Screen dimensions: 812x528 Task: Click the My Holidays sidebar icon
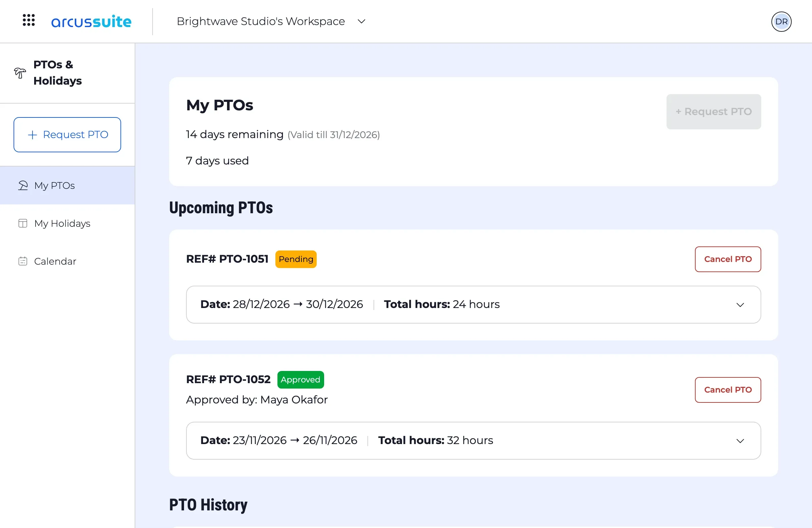tap(23, 223)
